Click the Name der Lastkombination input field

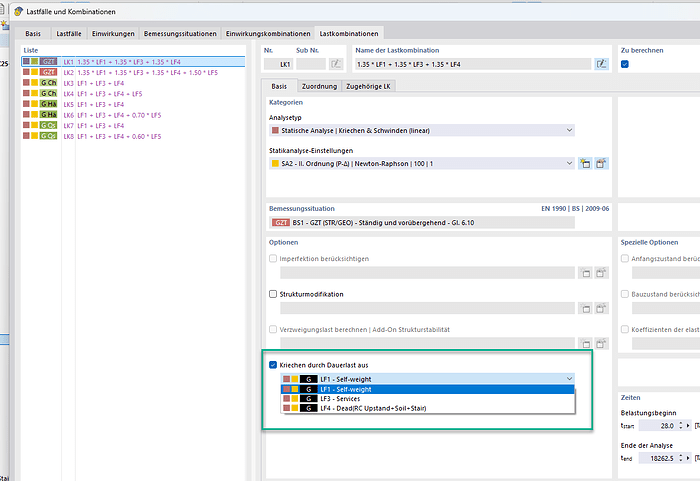[x=473, y=64]
